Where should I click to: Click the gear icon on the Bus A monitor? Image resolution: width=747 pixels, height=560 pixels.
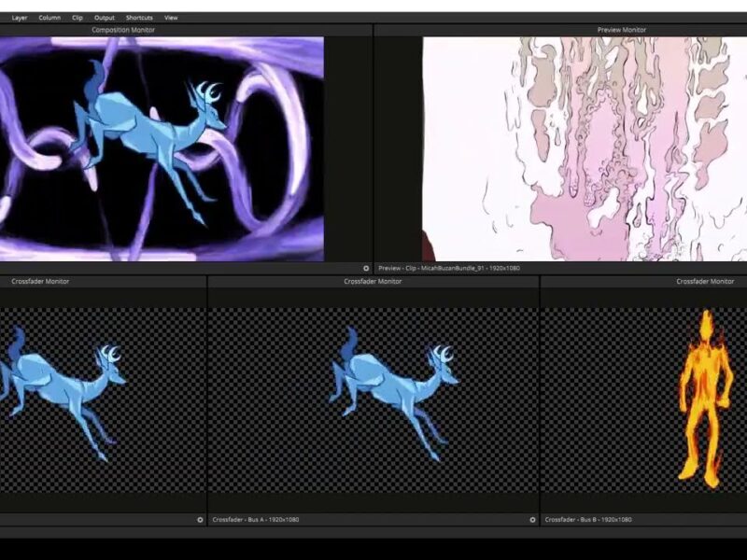coord(533,520)
